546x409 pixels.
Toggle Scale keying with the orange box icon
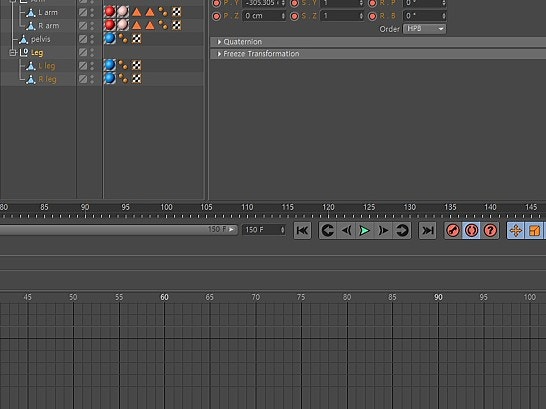pyautogui.click(x=534, y=230)
